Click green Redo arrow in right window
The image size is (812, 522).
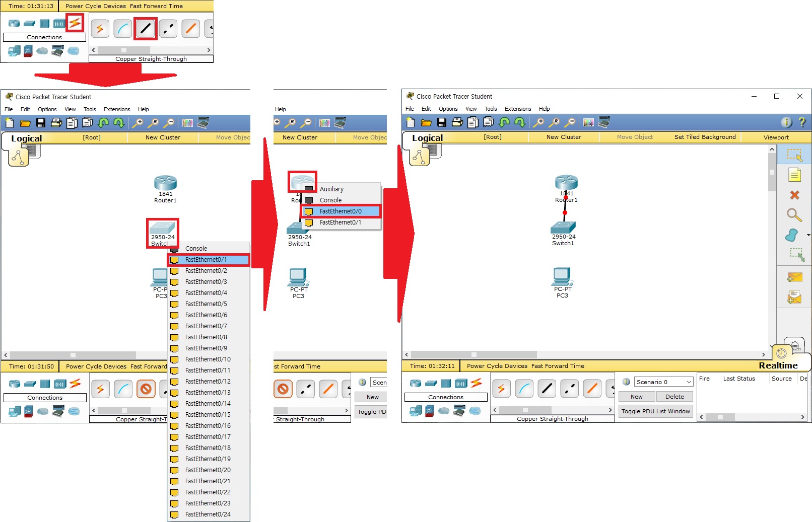click(x=520, y=122)
